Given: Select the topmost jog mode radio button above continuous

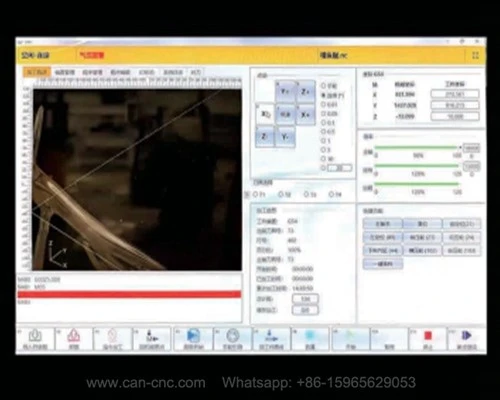Looking at the screenshot, I should [x=323, y=86].
